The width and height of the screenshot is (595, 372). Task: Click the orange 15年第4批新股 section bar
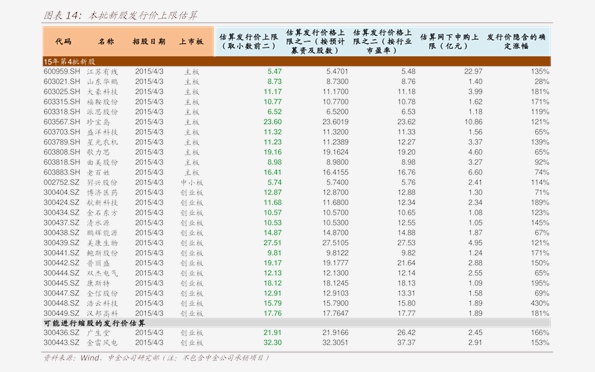point(296,61)
